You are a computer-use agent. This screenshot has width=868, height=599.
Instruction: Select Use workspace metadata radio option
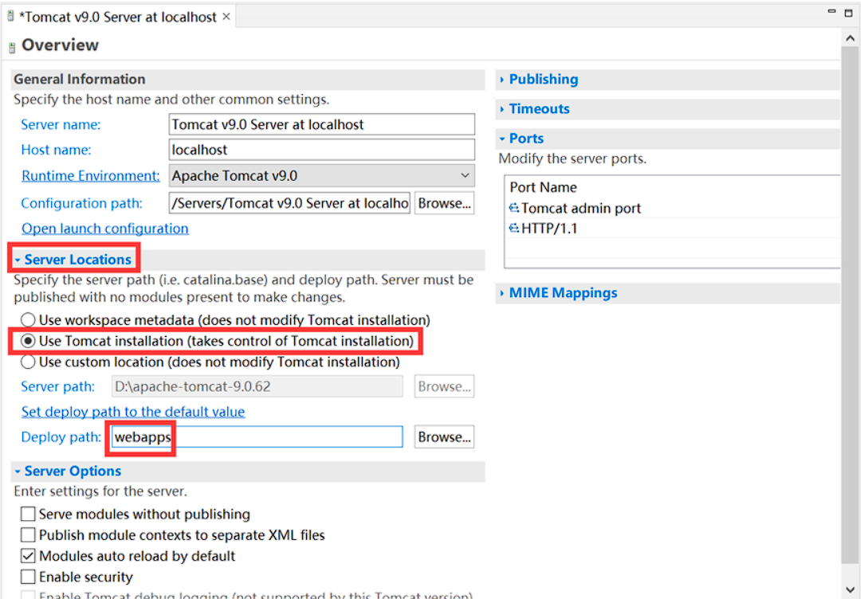pos(28,319)
